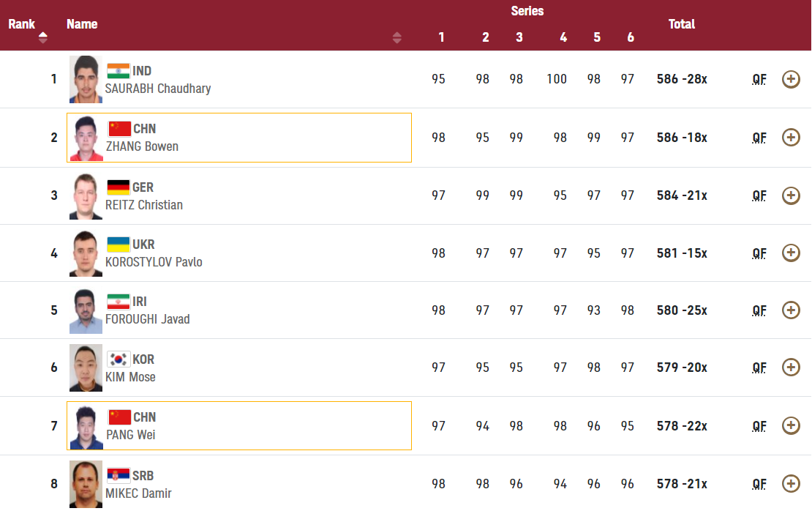Viewport: 812px width, 511px height.
Task: Click India flag icon
Action: [x=118, y=71]
